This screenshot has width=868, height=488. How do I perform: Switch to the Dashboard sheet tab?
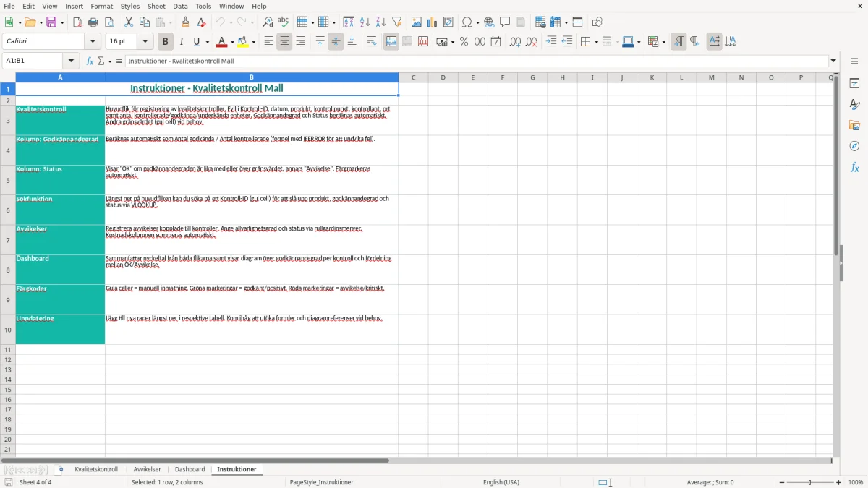coord(190,469)
